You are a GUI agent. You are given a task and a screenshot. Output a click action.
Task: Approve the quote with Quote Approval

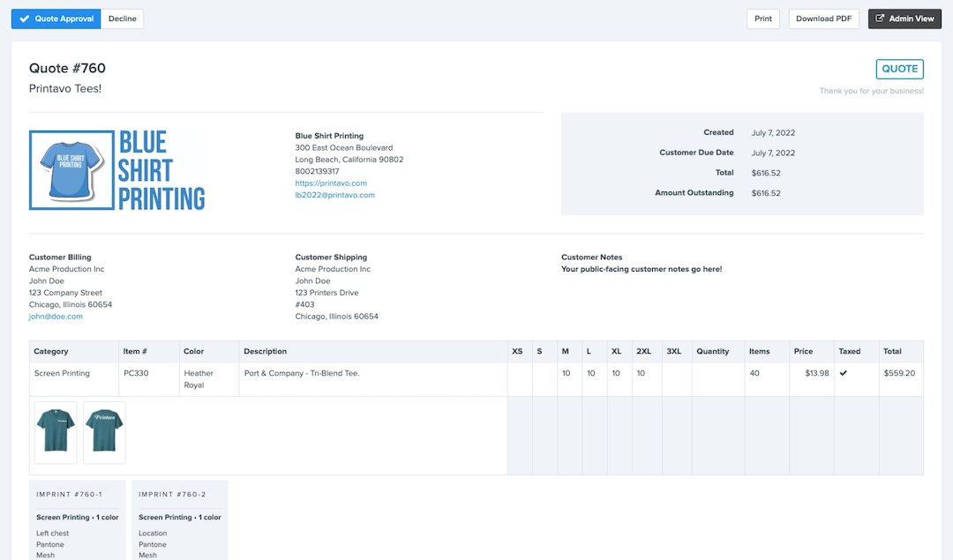point(56,18)
